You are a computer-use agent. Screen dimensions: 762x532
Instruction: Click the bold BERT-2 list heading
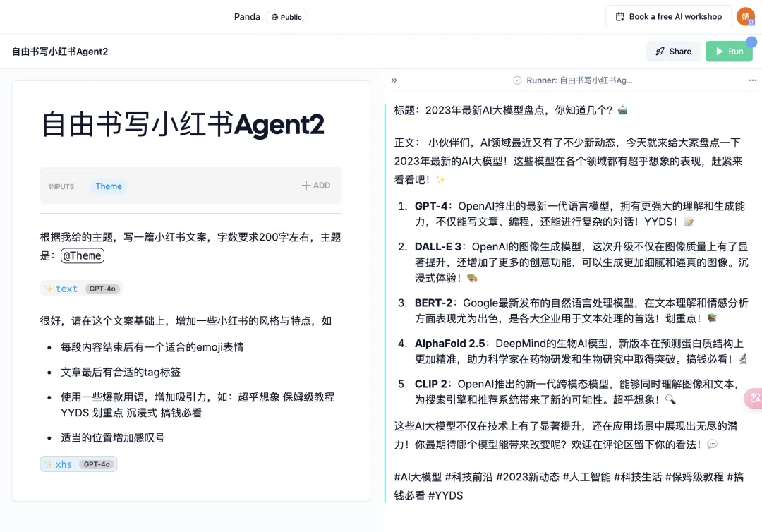click(x=433, y=303)
